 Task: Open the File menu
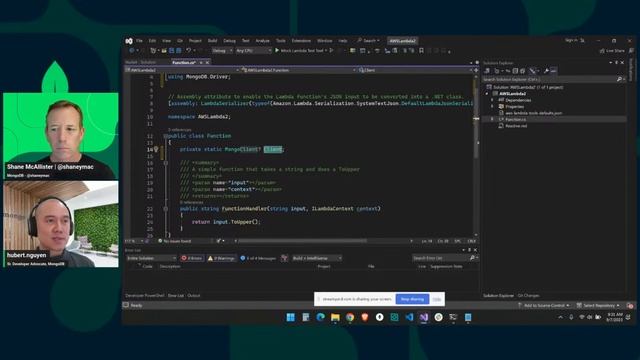139,41
